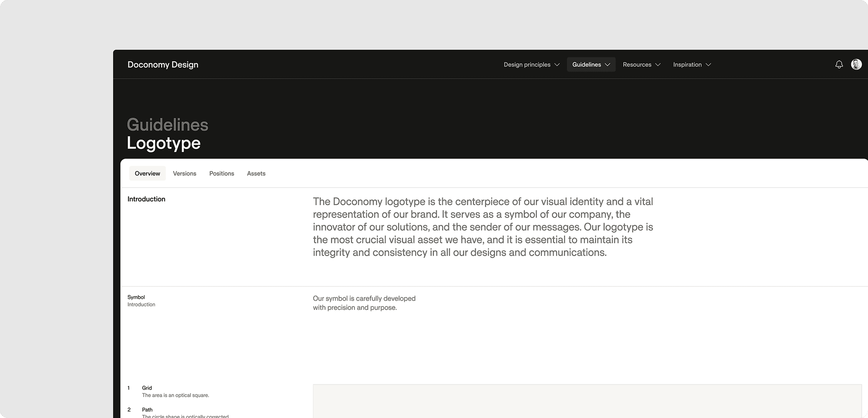
Task: Click chevron next to Design principles
Action: point(557,65)
